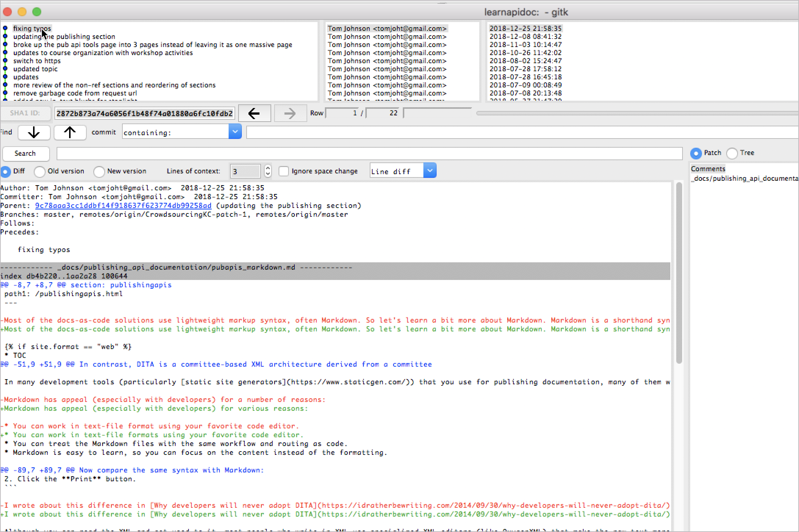
Task: Click the down arrow navigate icon
Action: [35, 132]
